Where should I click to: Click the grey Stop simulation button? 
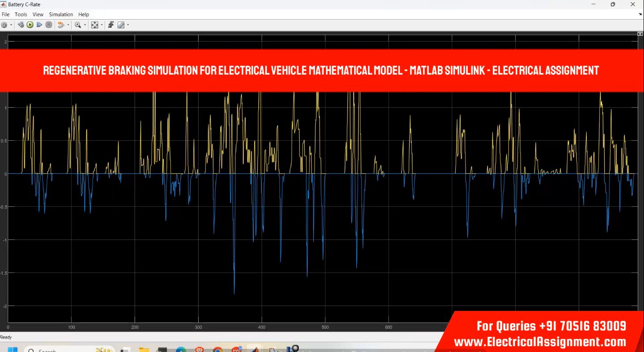point(49,25)
